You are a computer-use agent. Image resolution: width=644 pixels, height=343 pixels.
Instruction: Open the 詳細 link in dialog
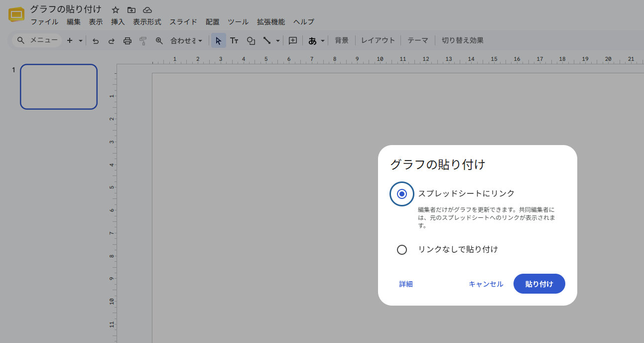click(406, 284)
